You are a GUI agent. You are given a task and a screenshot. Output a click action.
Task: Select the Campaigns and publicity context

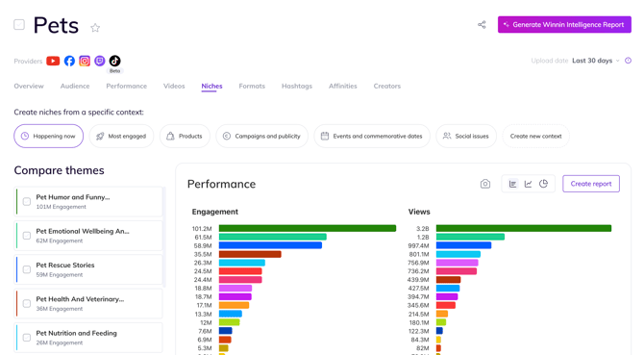[x=261, y=136]
